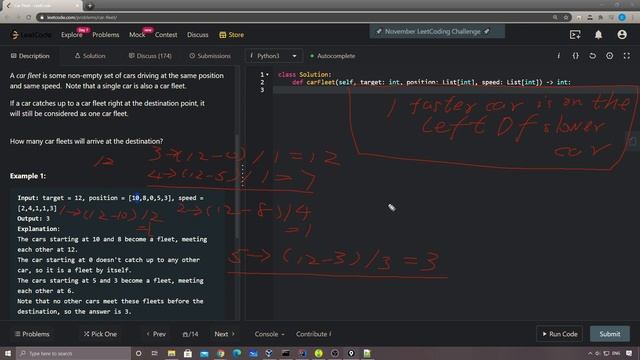
Task: Open November LeetCoding Challenge banner
Action: (x=437, y=31)
